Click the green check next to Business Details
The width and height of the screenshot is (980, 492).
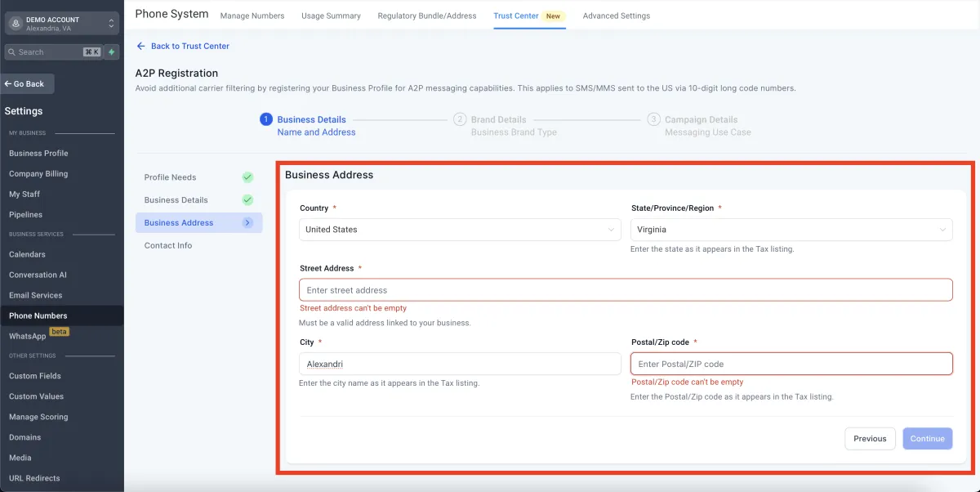(247, 200)
